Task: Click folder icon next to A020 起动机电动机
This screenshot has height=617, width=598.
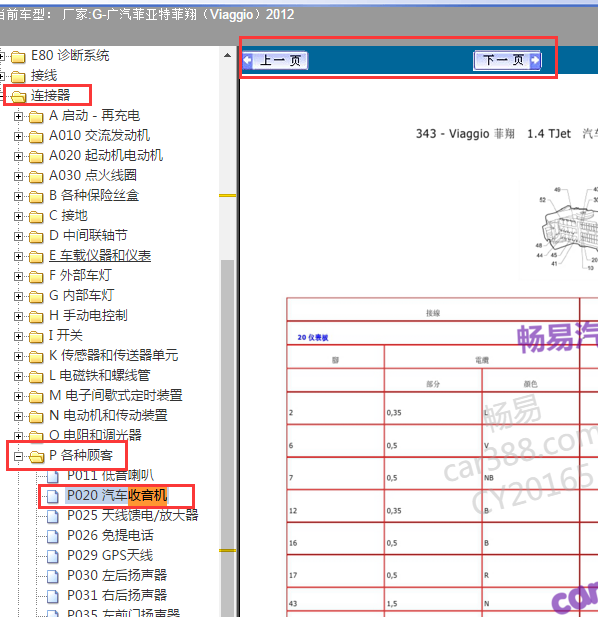Action: 36,157
